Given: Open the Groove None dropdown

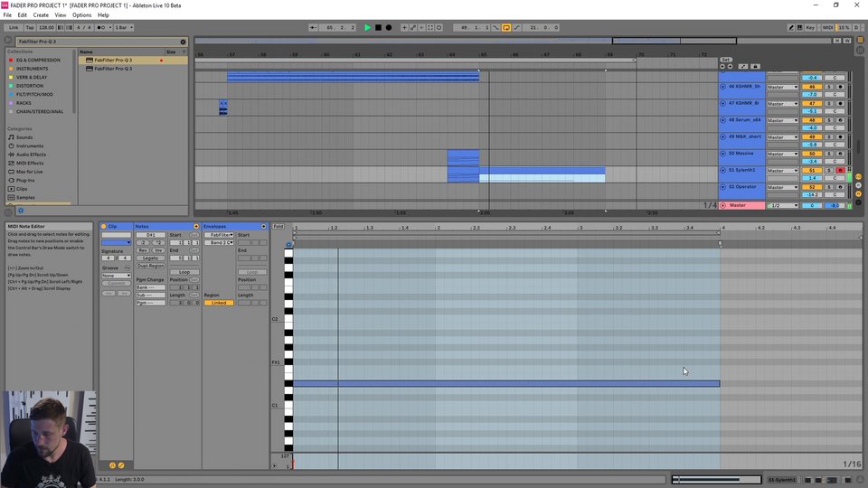Looking at the screenshot, I should click(117, 276).
